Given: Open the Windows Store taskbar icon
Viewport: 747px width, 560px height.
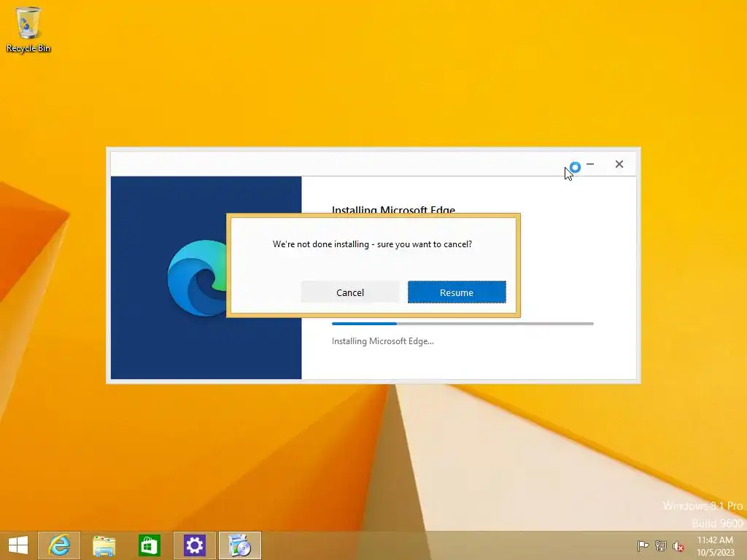Looking at the screenshot, I should pyautogui.click(x=149, y=545).
